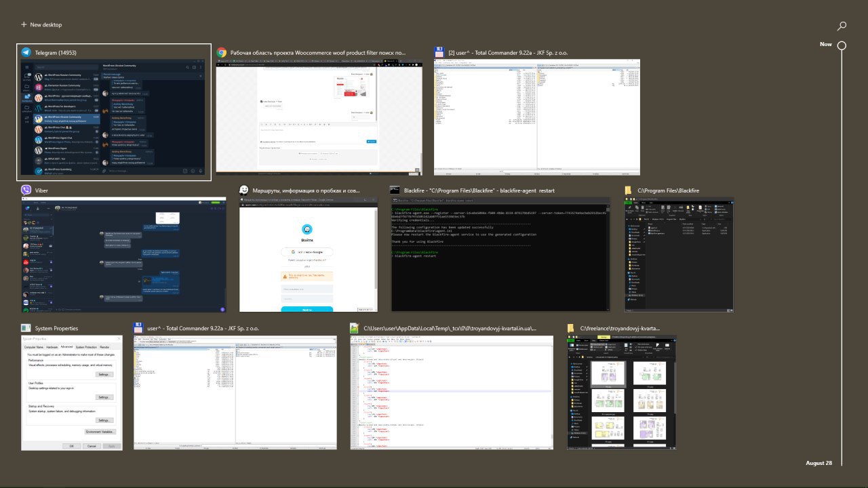Image resolution: width=868 pixels, height=488 pixels.
Task: Click title "C:\Users\user\AppData\Local\Temp\_tcx"
Action: 450,329
